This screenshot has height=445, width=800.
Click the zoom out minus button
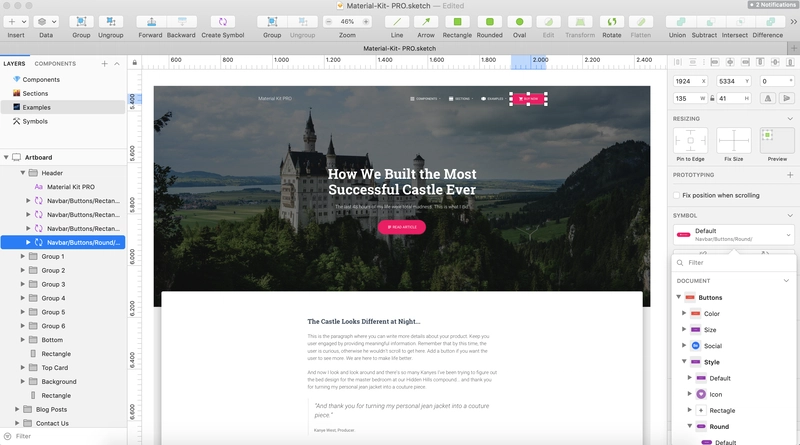[x=329, y=21]
